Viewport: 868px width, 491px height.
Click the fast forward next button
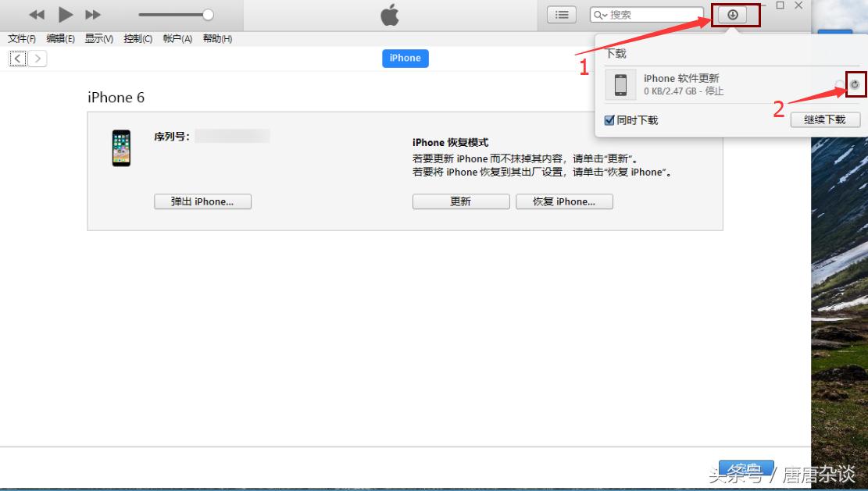93,15
